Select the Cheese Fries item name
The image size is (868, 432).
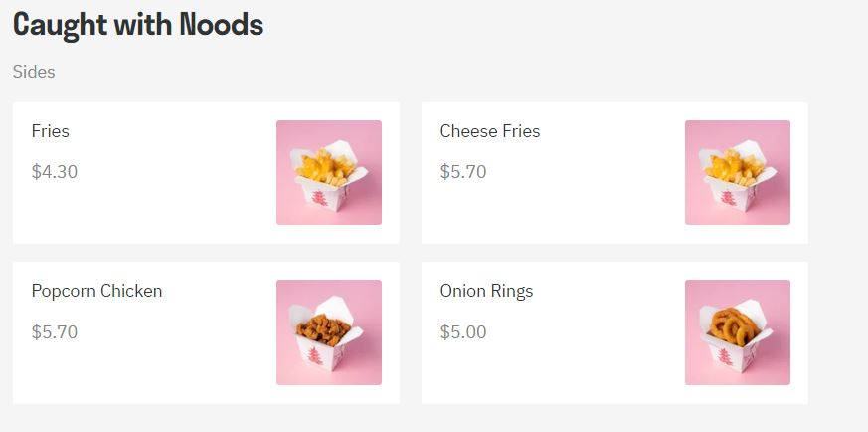(x=490, y=131)
